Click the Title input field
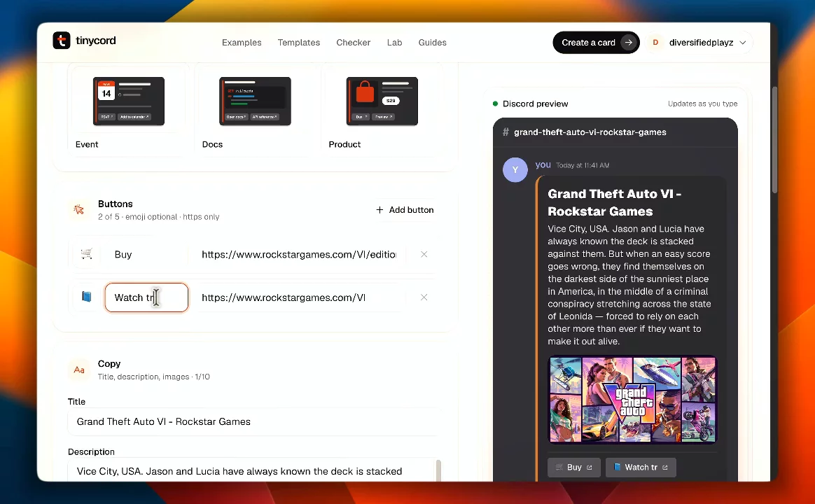Image resolution: width=815 pixels, height=504 pixels. point(255,421)
